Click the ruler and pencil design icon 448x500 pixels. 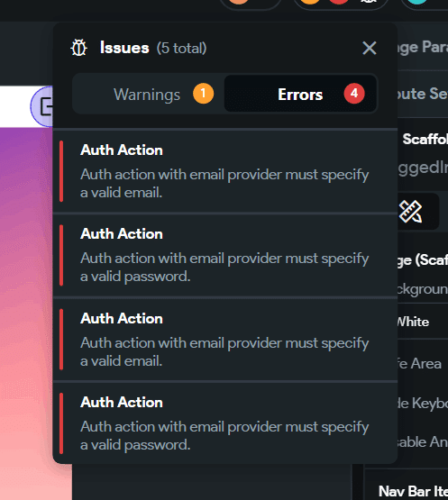click(x=411, y=212)
